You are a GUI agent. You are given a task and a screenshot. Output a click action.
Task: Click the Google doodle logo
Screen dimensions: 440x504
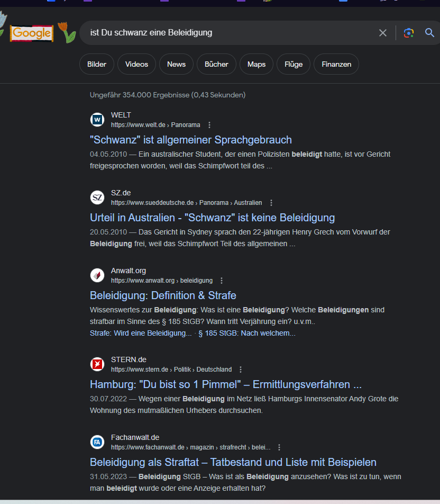point(32,33)
